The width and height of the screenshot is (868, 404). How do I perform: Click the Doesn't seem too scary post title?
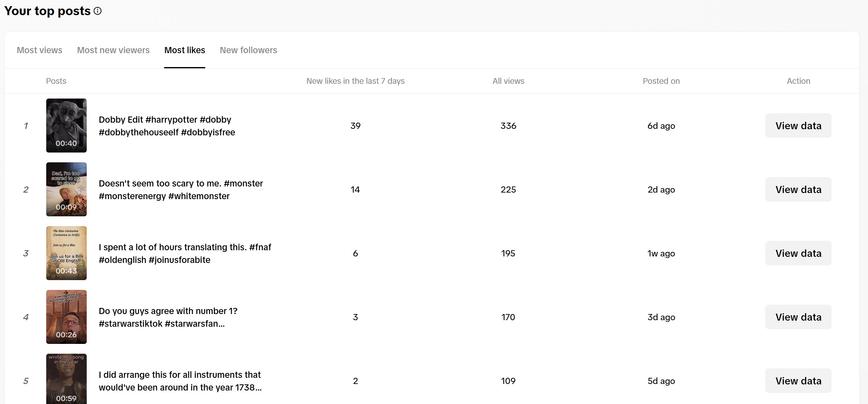click(x=181, y=189)
